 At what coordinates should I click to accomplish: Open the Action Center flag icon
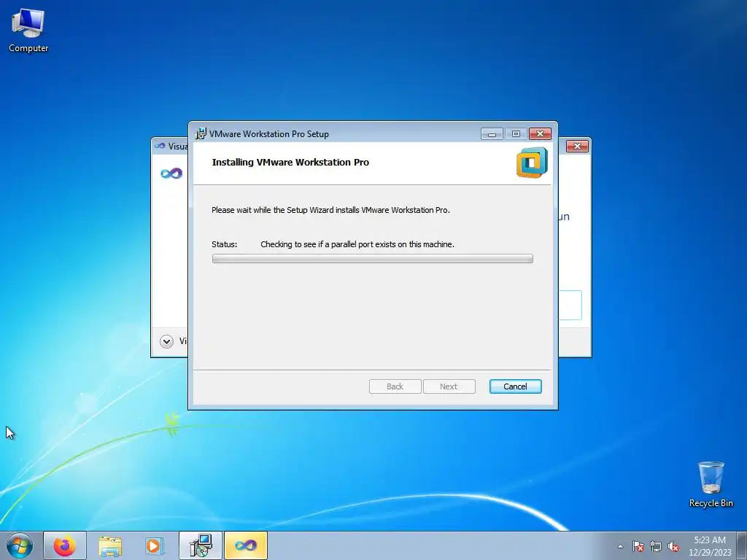[x=638, y=546]
